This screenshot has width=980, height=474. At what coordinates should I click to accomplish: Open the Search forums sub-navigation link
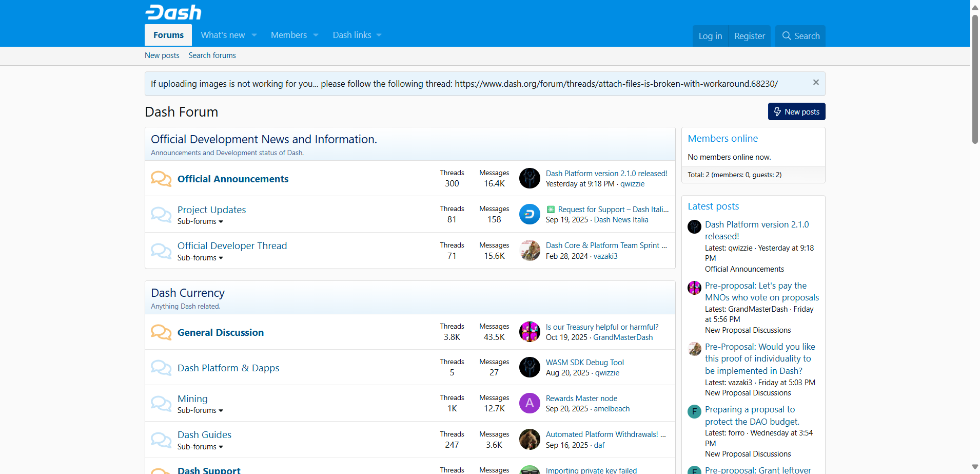tap(212, 55)
